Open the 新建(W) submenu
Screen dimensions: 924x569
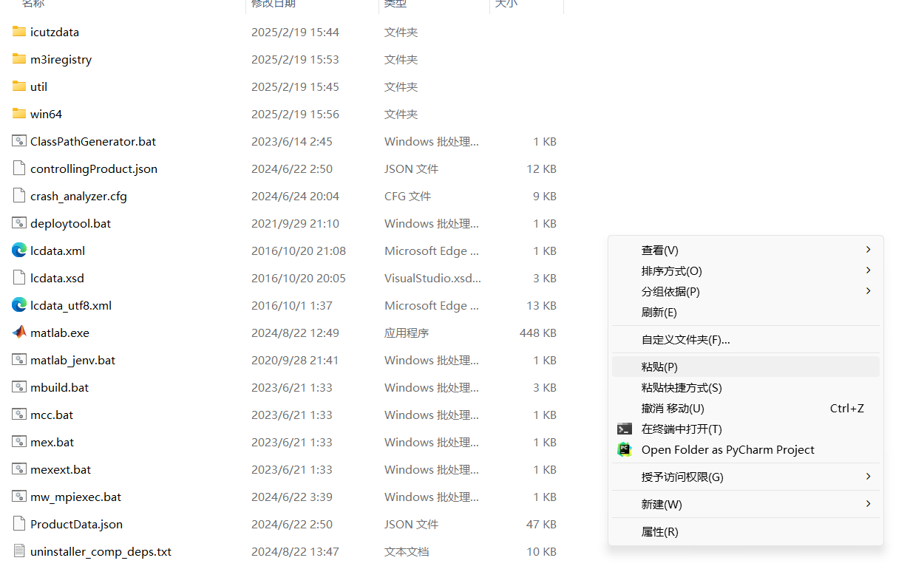pos(662,504)
